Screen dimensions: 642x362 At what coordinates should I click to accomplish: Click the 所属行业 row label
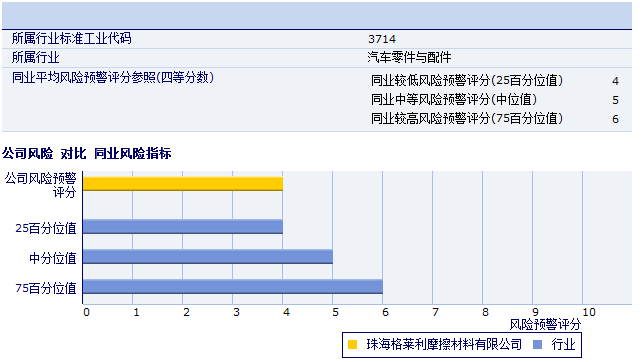[35, 57]
